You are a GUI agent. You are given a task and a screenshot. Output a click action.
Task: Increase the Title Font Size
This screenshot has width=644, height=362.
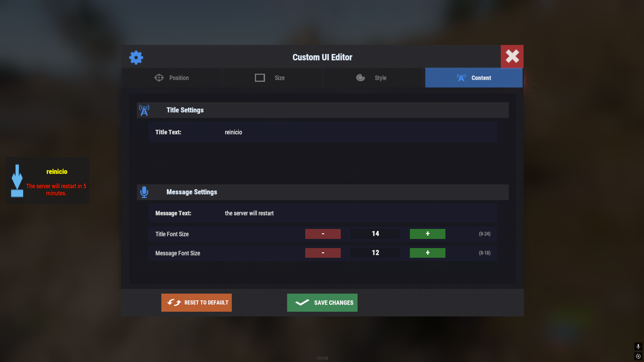click(427, 234)
